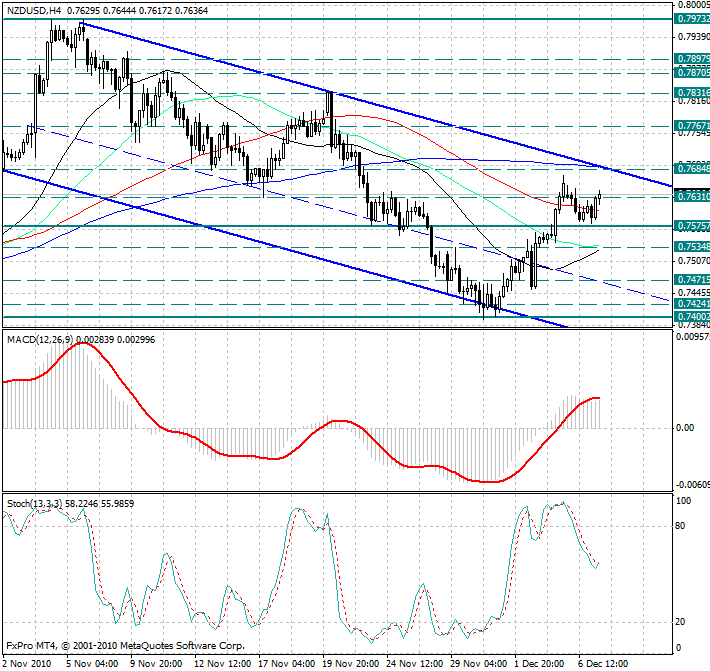Select the 0.7870 price level label
This screenshot has width=710, height=671.
692,72
